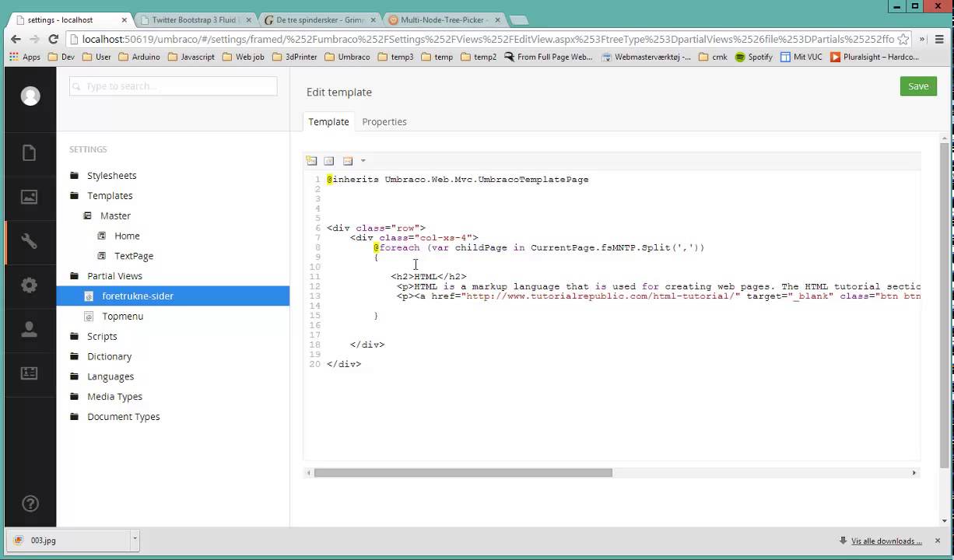954x560 pixels.
Task: Close the settings - localhost browser tab
Action: coord(125,19)
